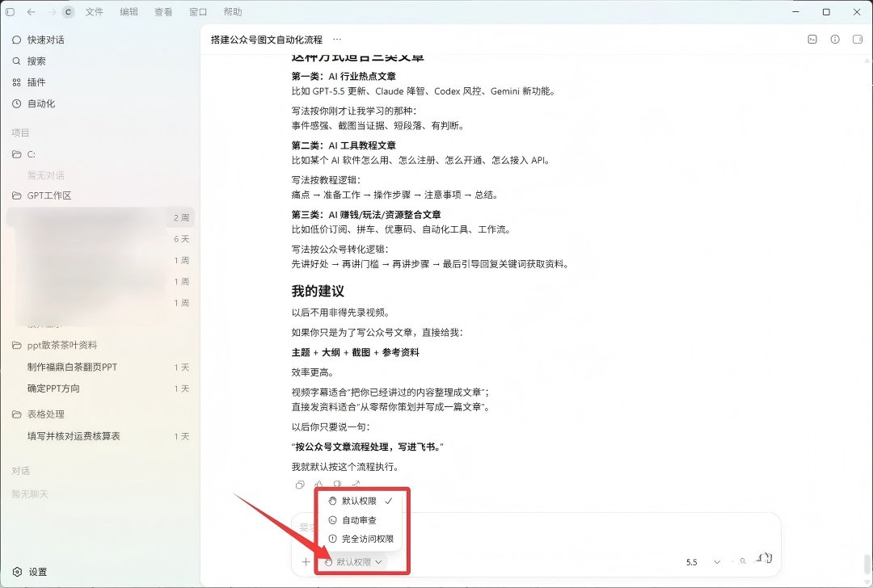Open the 文件 menu
The width and height of the screenshot is (873, 588).
coord(94,11)
